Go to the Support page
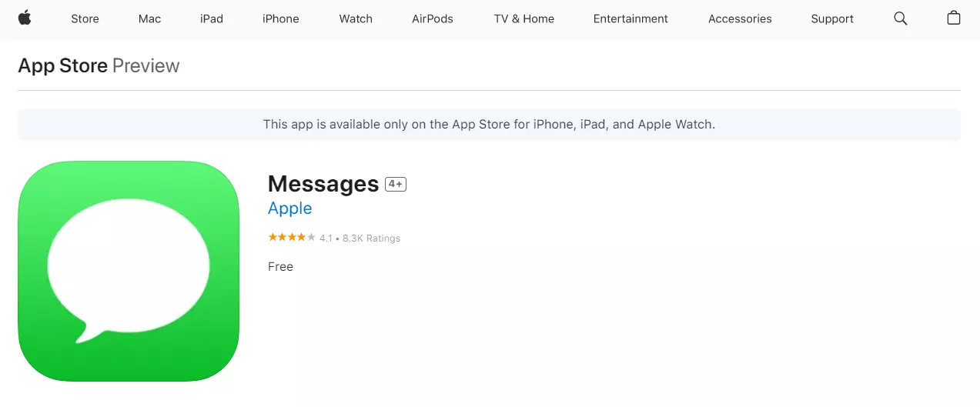Image resolution: width=980 pixels, height=407 pixels. click(x=832, y=18)
